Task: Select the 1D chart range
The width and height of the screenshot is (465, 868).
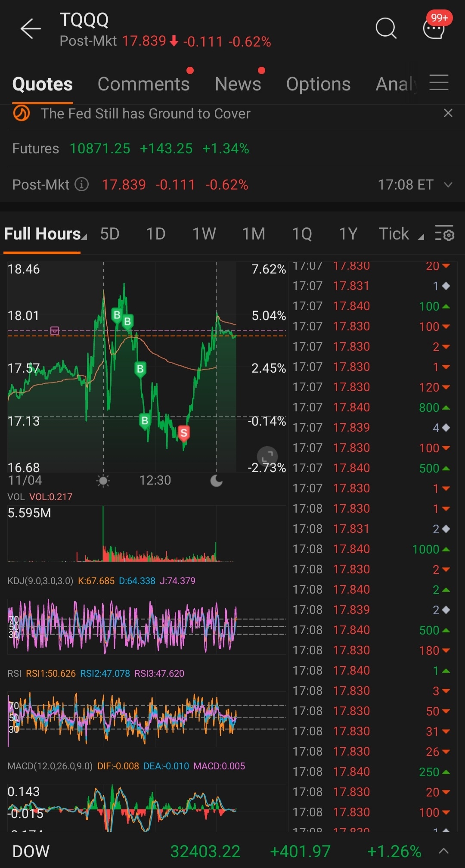Action: click(x=156, y=234)
